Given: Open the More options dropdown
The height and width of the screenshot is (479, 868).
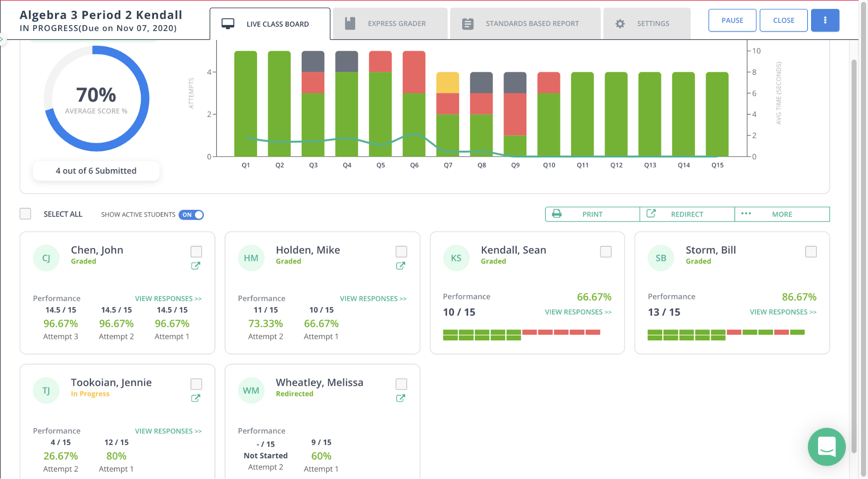Looking at the screenshot, I should click(x=782, y=214).
